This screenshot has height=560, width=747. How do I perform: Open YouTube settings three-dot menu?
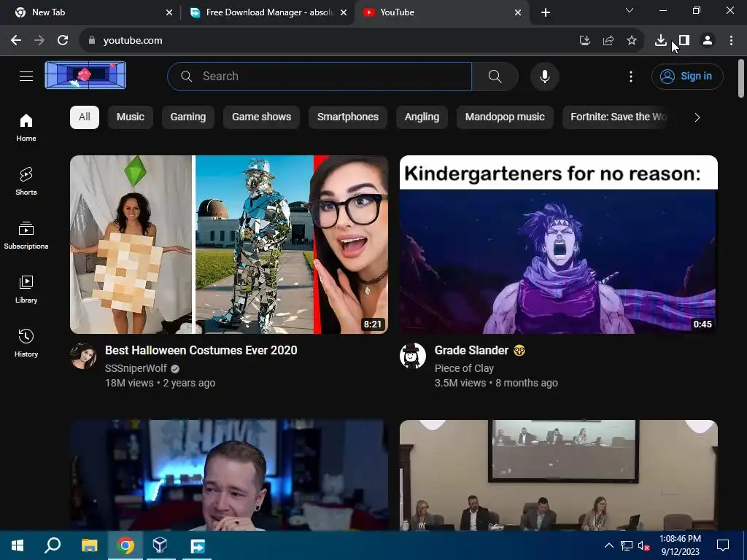click(x=631, y=76)
